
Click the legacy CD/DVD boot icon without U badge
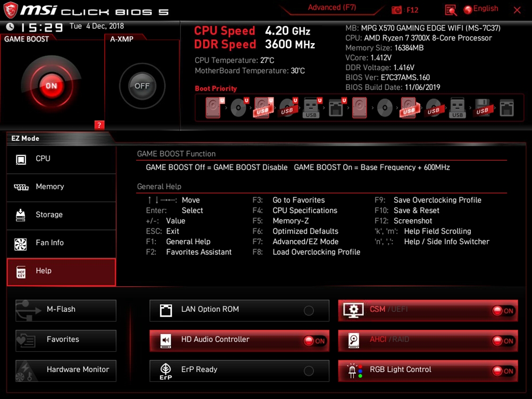tap(385, 108)
